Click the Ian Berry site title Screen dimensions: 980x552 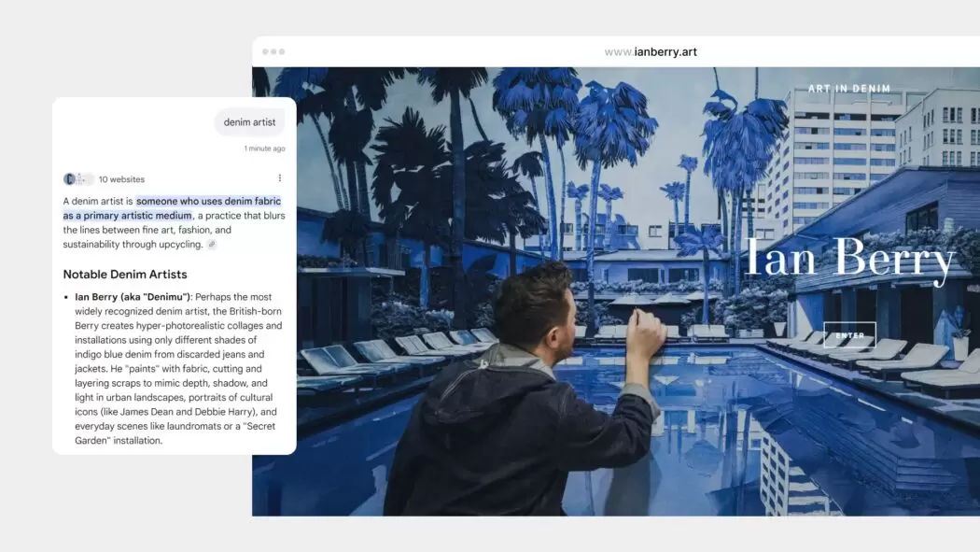click(x=851, y=259)
